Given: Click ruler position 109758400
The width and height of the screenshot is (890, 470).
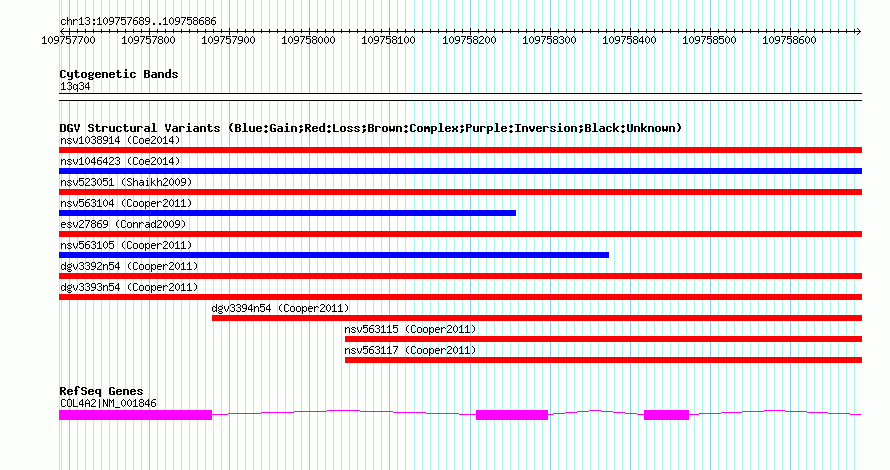Looking at the screenshot, I should point(629,40).
